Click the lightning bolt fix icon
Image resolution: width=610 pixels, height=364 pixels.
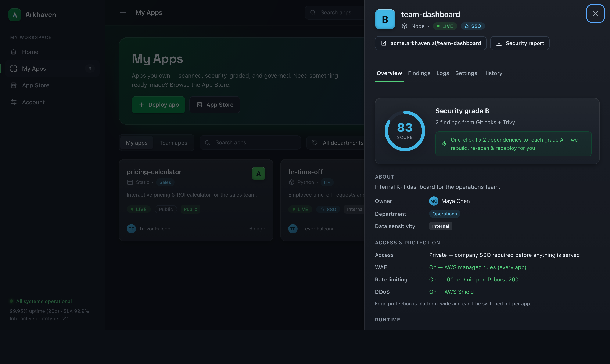click(x=444, y=144)
